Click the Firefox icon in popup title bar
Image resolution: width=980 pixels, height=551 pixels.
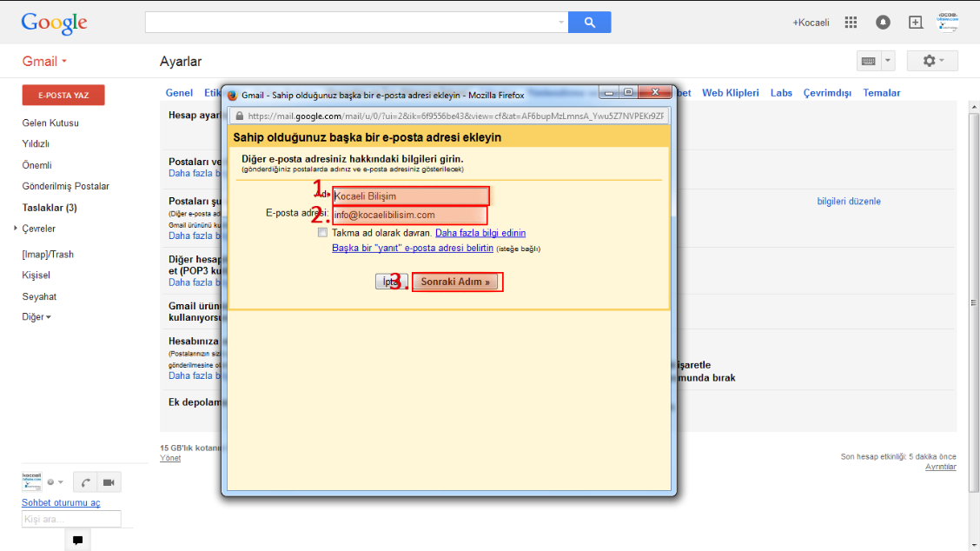[x=233, y=95]
